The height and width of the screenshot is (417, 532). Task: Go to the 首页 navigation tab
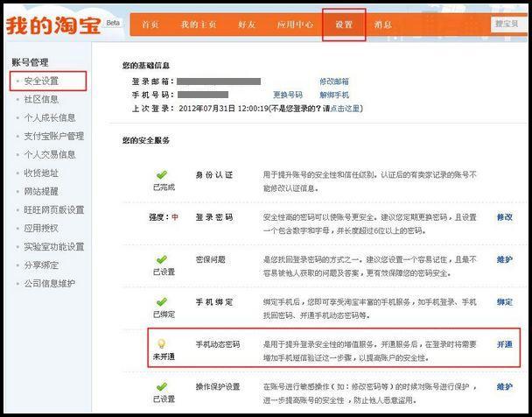click(150, 25)
